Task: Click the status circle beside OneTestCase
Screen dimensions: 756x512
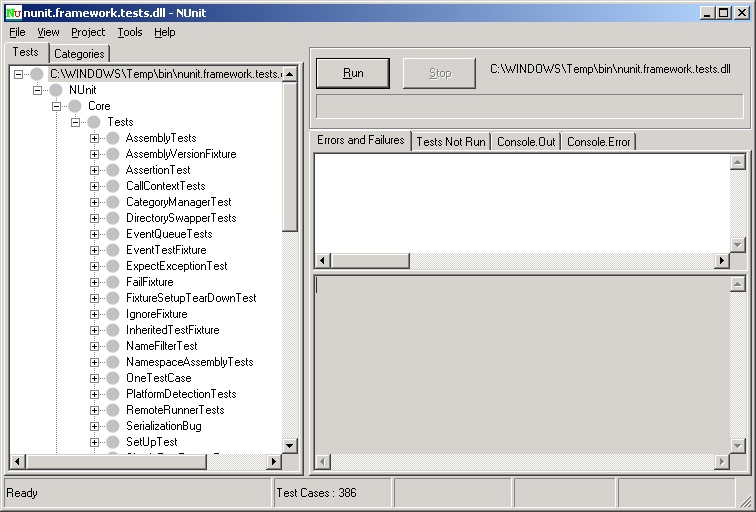Action: [113, 378]
